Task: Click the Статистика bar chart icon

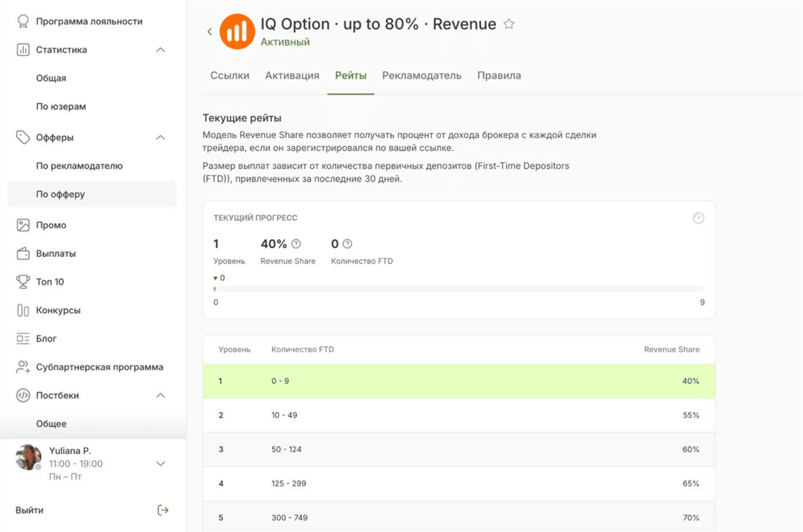Action: 23,50
